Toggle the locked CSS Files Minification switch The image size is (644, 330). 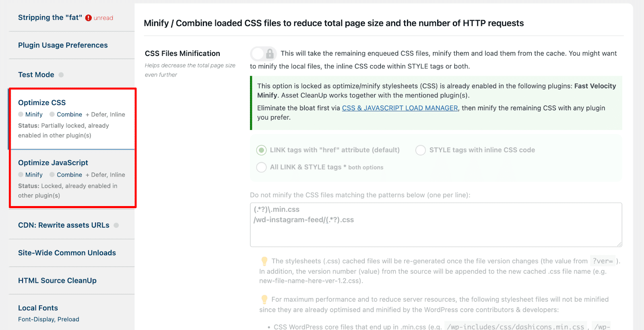263,54
